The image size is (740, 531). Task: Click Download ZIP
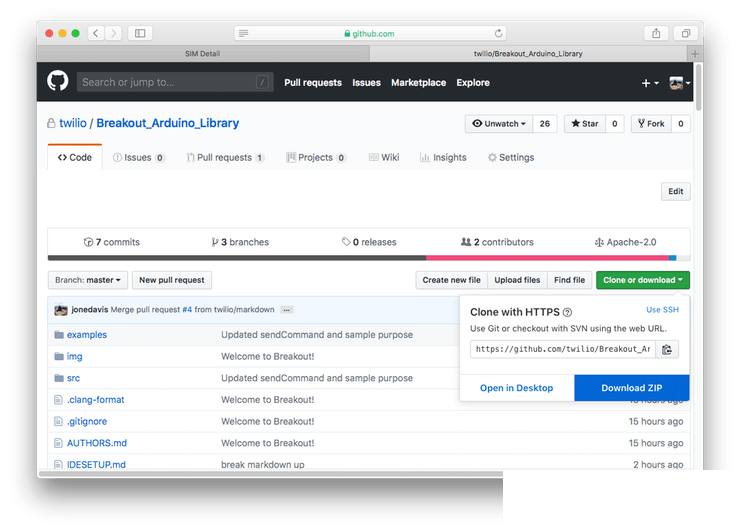coord(631,388)
